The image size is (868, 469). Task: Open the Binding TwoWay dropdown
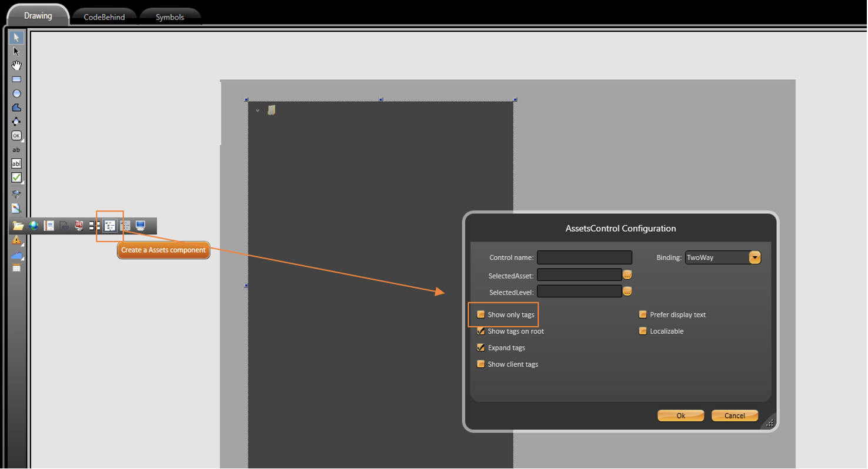pyautogui.click(x=755, y=257)
